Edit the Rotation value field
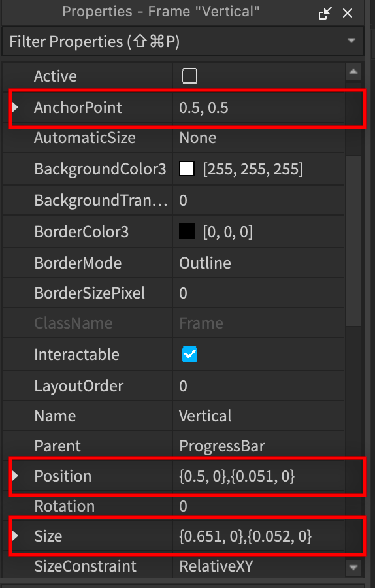The width and height of the screenshot is (375, 588). click(x=258, y=506)
